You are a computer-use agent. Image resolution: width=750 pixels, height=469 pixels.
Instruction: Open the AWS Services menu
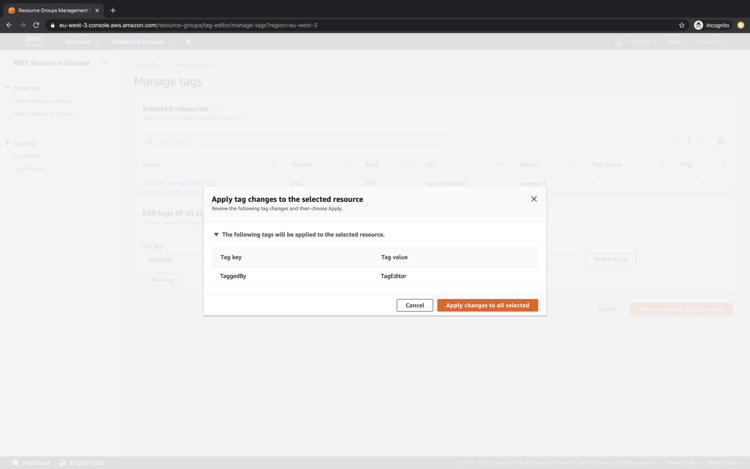click(80, 42)
